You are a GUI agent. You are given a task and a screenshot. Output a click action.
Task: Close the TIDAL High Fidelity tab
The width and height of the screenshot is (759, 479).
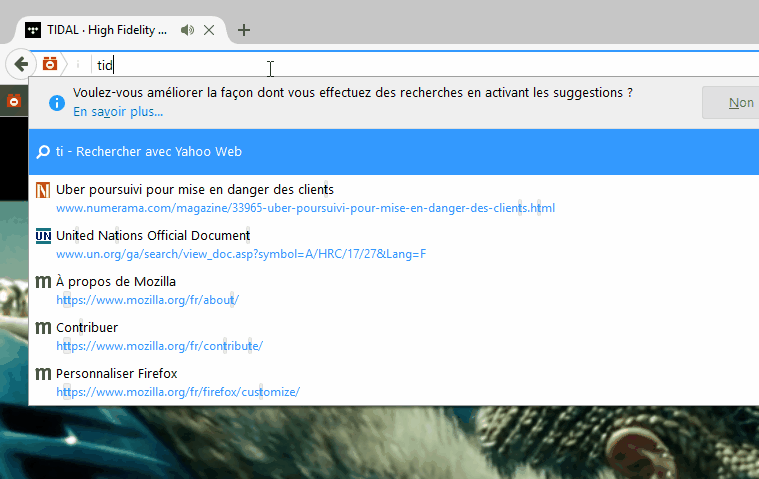[x=209, y=30]
